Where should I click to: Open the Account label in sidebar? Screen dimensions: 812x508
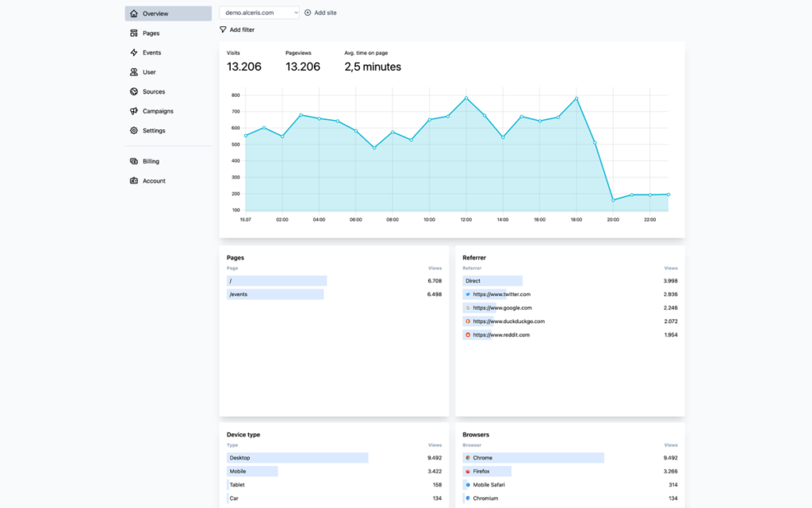154,181
